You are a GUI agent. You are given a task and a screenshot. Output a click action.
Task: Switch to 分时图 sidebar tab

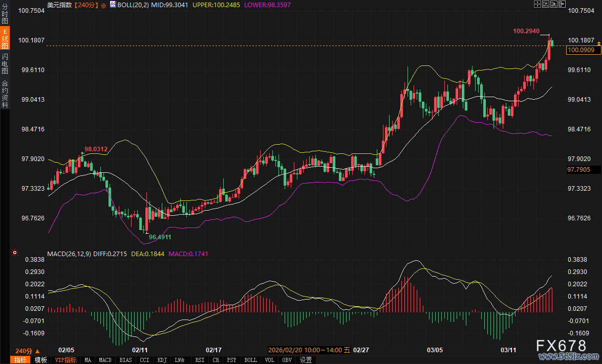pyautogui.click(x=5, y=13)
